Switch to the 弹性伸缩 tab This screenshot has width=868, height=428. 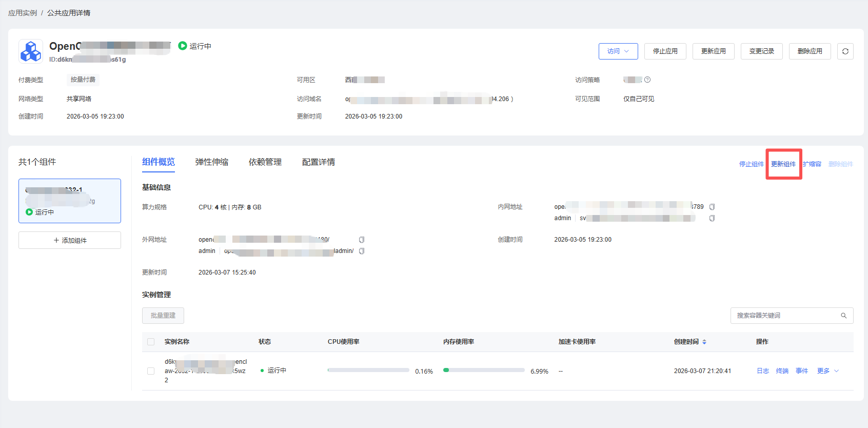click(x=211, y=162)
